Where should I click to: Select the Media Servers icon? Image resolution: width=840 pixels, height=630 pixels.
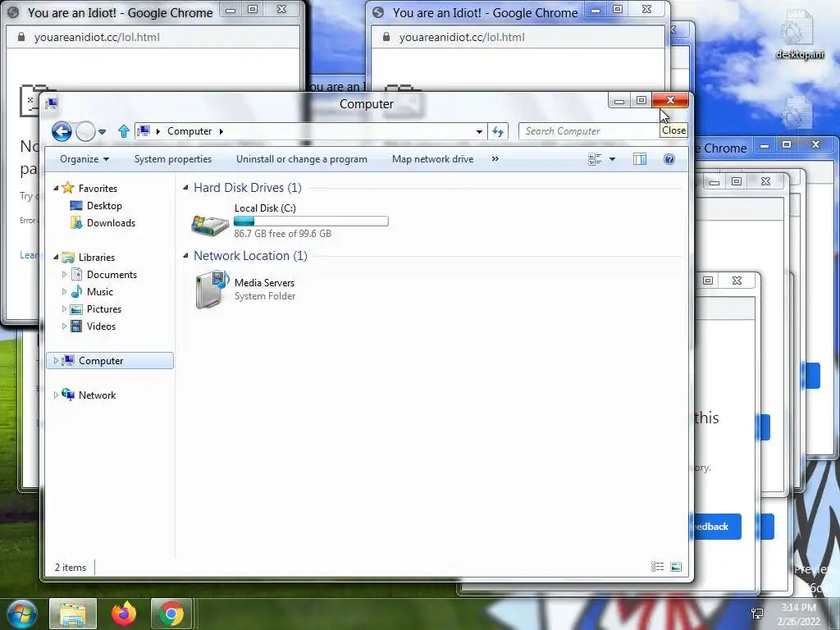coord(212,290)
